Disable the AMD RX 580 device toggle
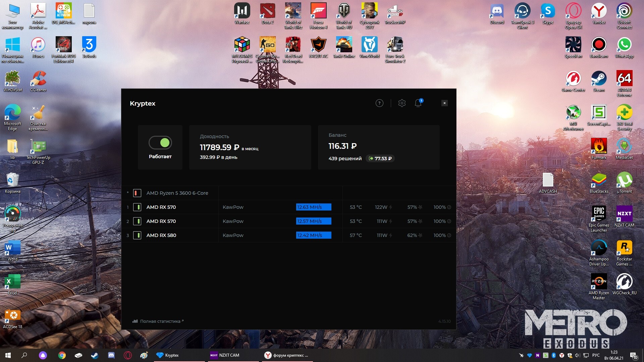 137,235
